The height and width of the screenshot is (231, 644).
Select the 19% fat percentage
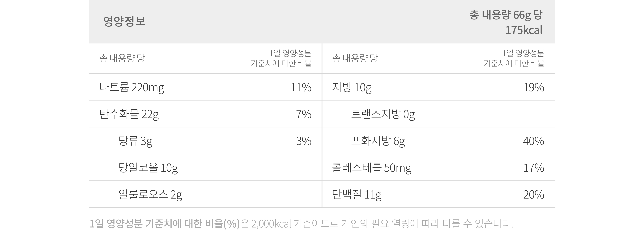click(534, 87)
